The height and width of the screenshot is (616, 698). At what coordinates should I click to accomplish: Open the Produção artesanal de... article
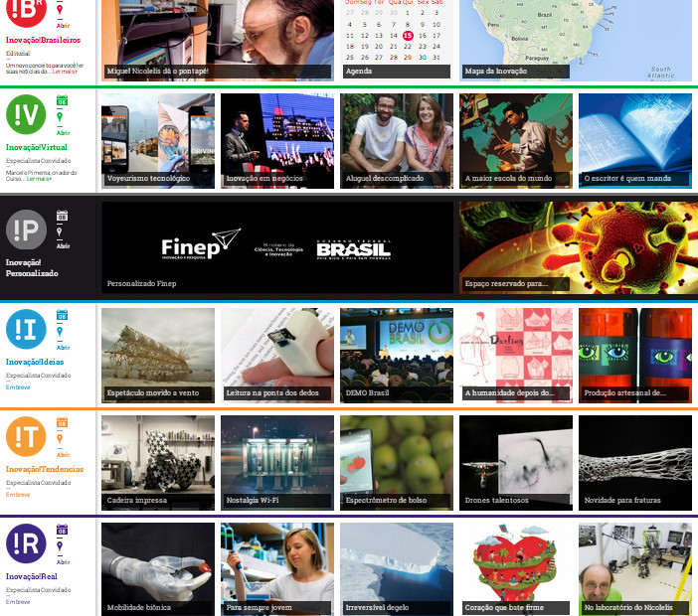point(635,356)
